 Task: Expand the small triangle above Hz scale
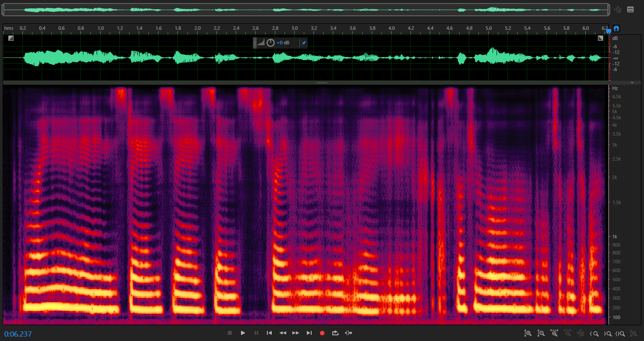point(632,83)
